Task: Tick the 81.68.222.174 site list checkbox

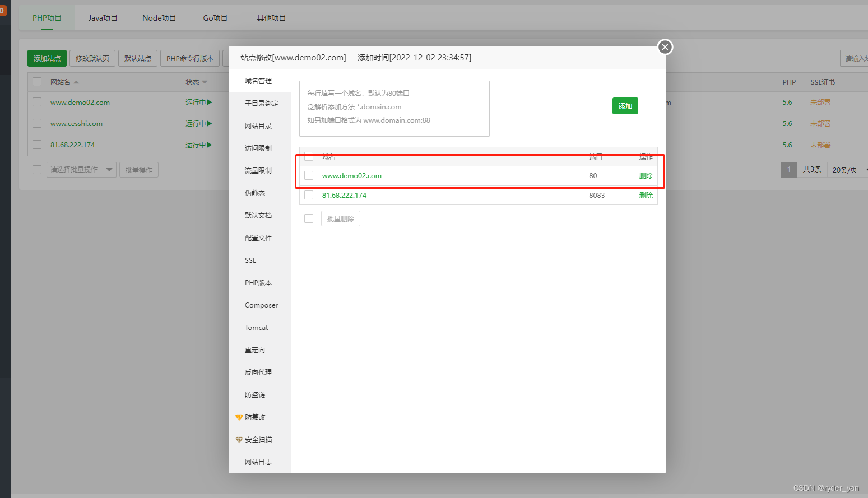Action: pos(37,145)
